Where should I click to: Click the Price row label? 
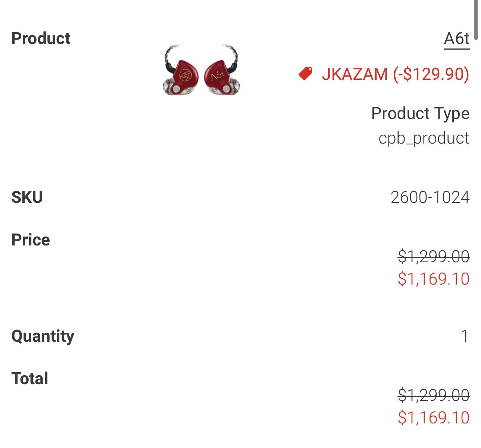(x=31, y=240)
